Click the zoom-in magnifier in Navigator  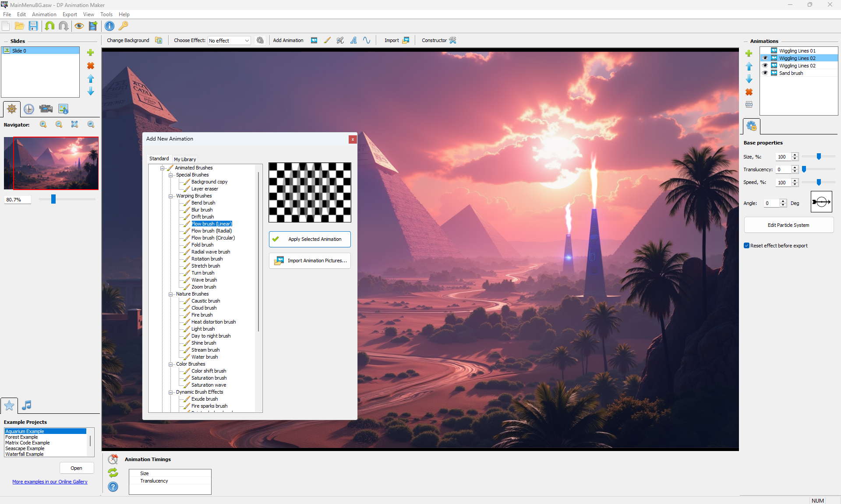(x=43, y=125)
